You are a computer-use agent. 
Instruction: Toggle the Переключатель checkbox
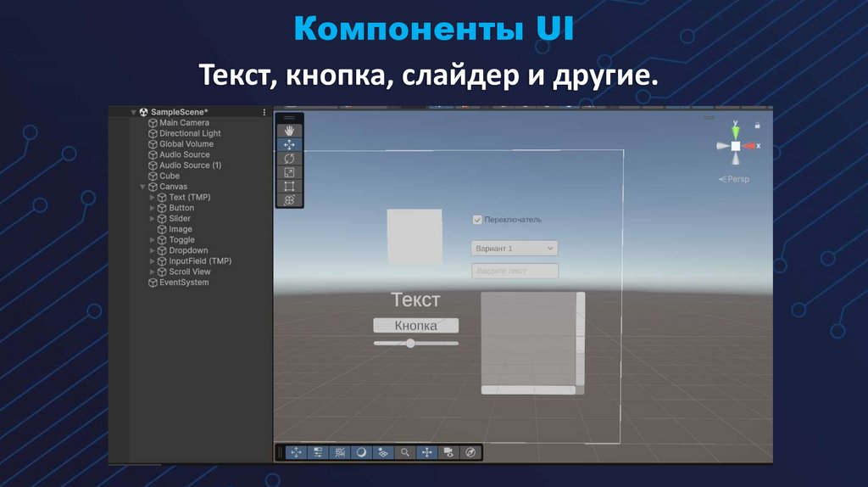click(x=477, y=220)
